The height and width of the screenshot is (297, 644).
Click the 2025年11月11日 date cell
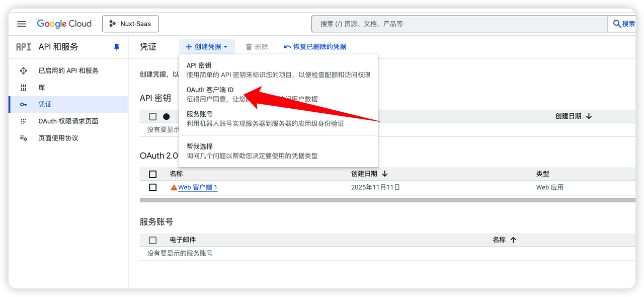375,187
